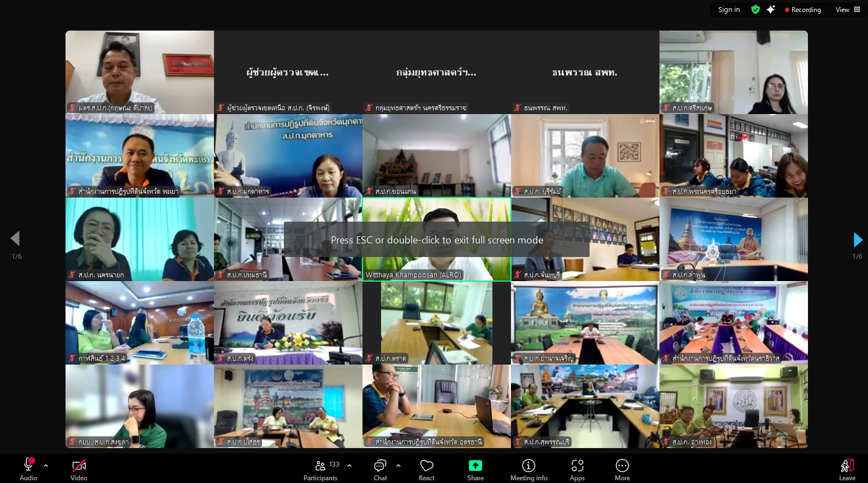868x483 pixels.
Task: Go to the previous gallery page arrow
Action: click(15, 238)
